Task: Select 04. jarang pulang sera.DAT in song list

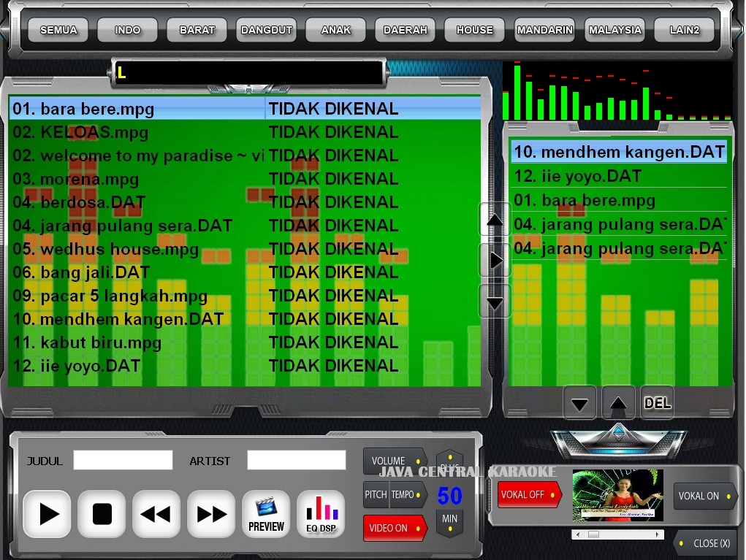Action: pos(245,226)
